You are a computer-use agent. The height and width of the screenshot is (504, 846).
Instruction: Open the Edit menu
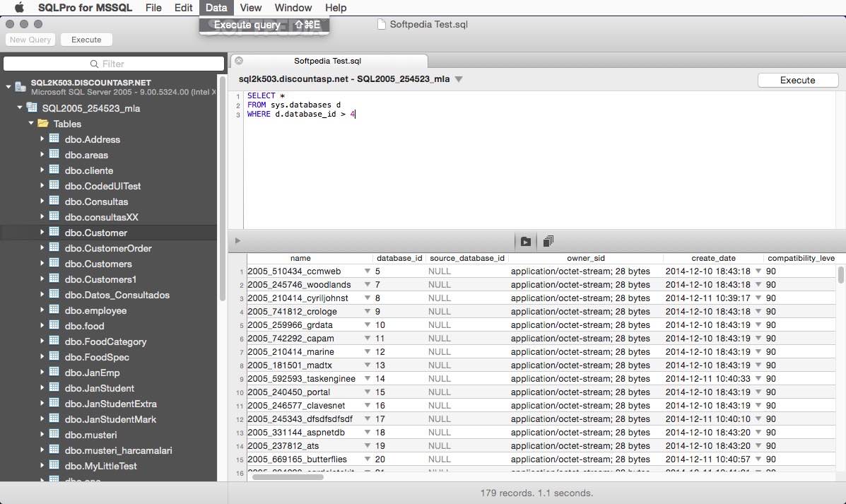click(184, 8)
